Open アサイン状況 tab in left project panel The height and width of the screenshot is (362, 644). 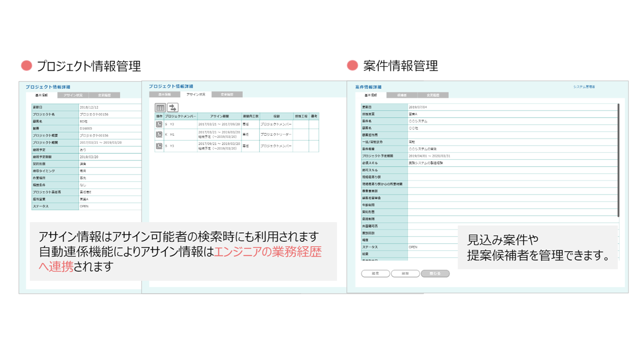73,95
